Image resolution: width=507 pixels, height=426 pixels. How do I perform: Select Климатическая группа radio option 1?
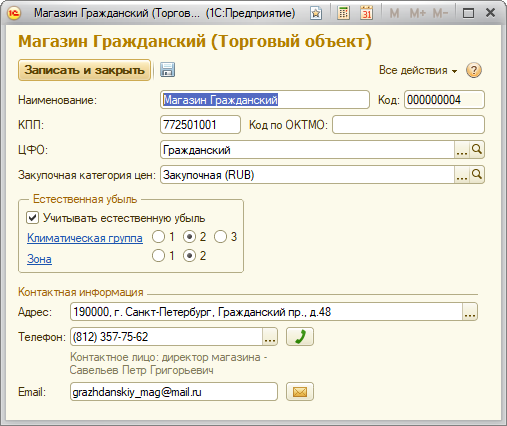[x=158, y=237]
